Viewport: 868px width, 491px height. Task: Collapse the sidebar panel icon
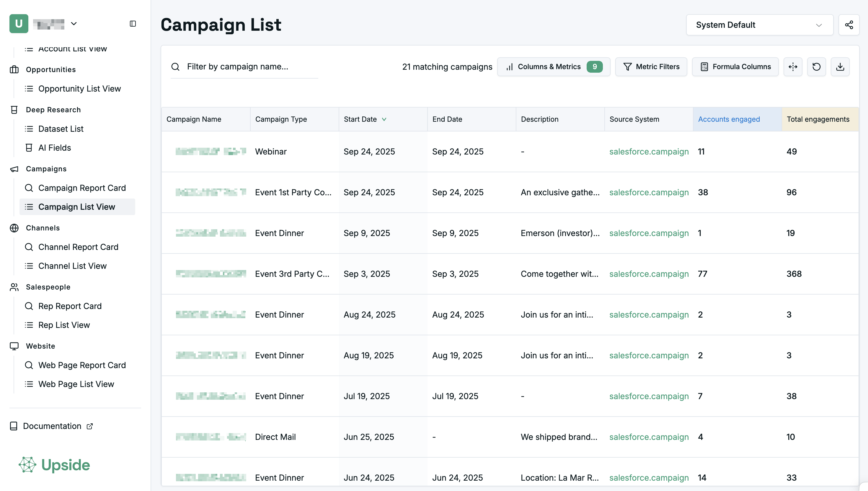click(x=133, y=24)
